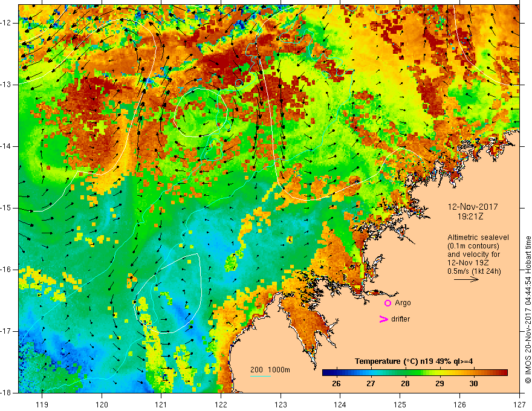Screen dimensions: 532x411
Task: Click the temperature color scale bar
Action: coord(415,373)
